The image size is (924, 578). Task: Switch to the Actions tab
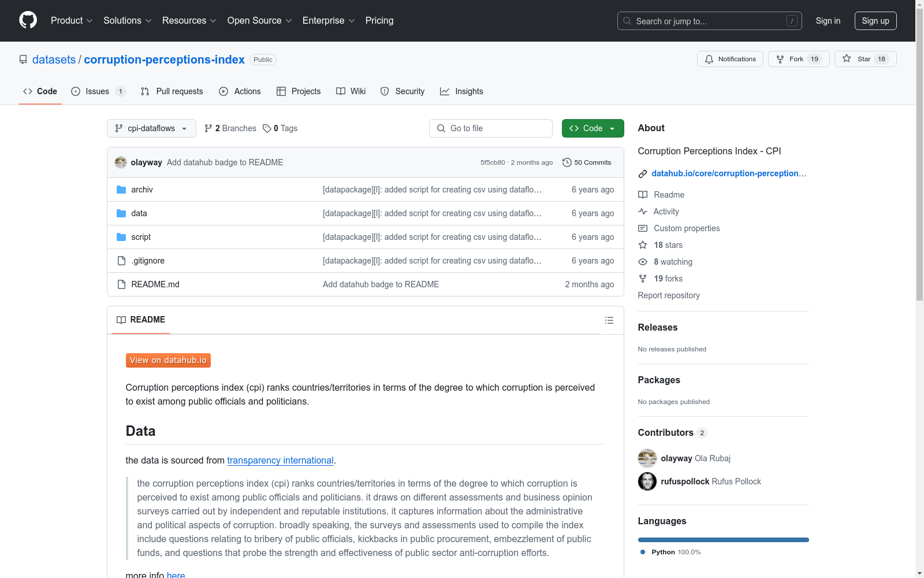click(240, 91)
